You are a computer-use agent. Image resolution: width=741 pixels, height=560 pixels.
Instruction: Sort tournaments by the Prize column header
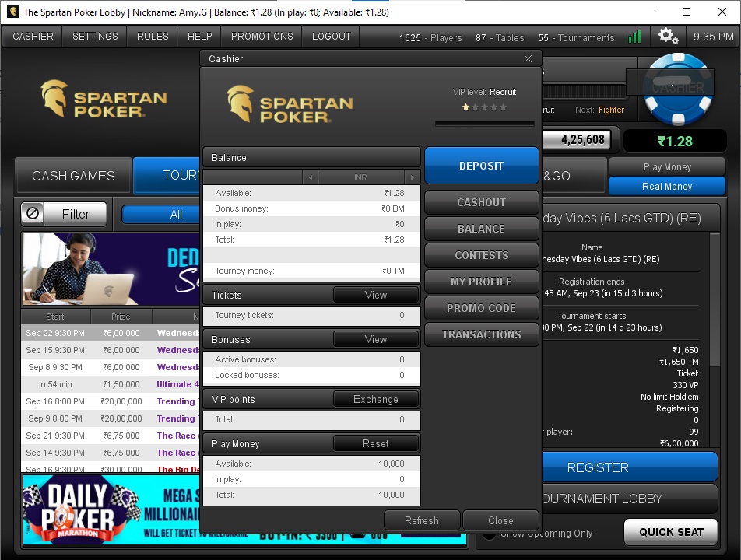point(121,317)
